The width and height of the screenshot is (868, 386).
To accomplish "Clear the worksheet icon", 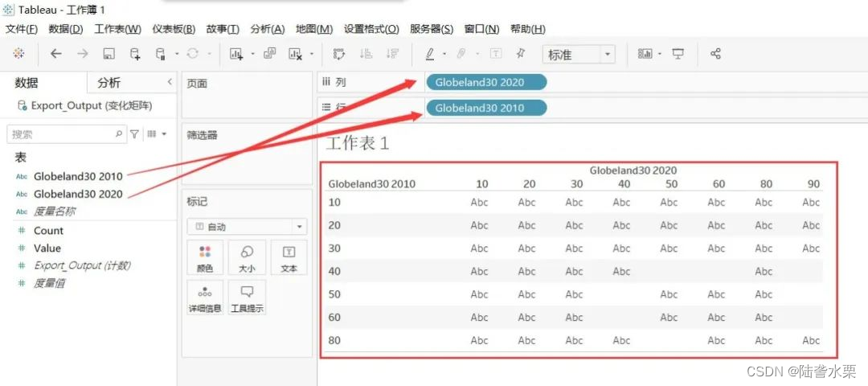I will point(296,54).
